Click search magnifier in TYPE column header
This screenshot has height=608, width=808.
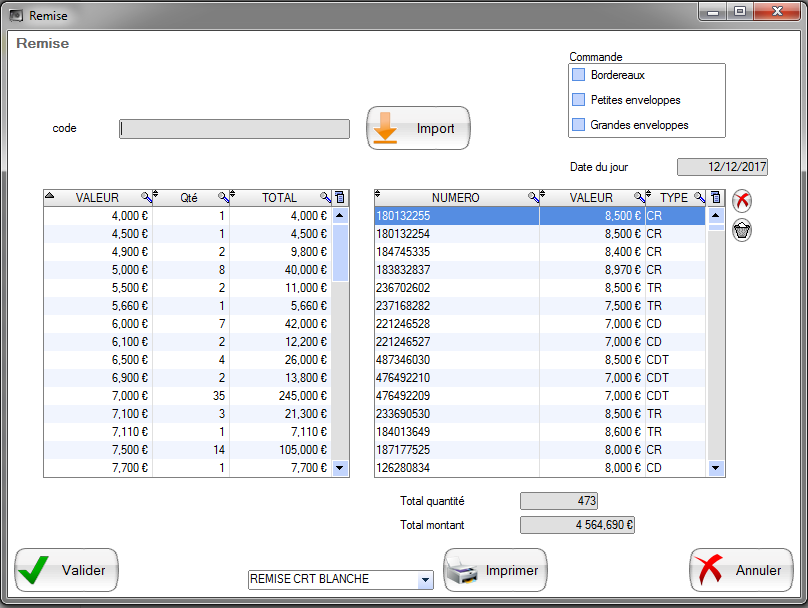[699, 198]
